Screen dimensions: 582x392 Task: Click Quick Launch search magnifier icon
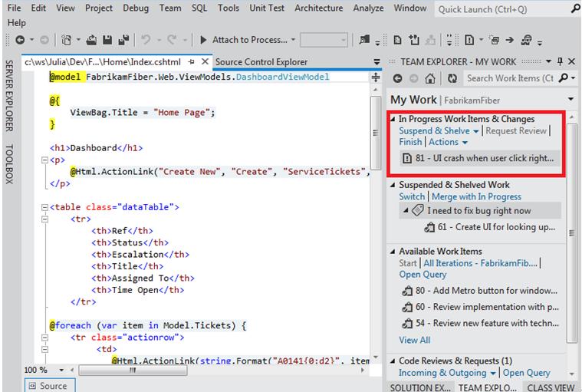[576, 9]
